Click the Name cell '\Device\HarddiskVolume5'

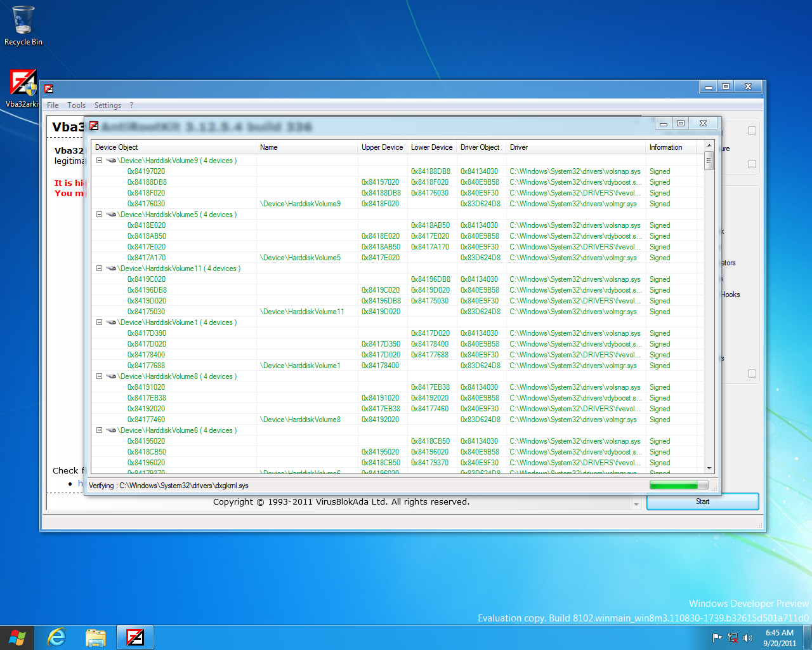tap(301, 258)
